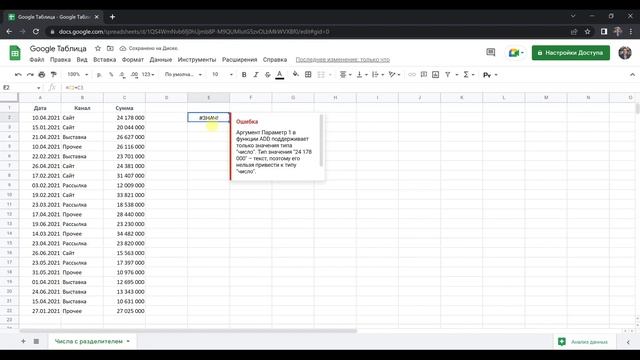The image size is (640, 360).
Task: Open the Google Meet call button
Action: (516, 53)
